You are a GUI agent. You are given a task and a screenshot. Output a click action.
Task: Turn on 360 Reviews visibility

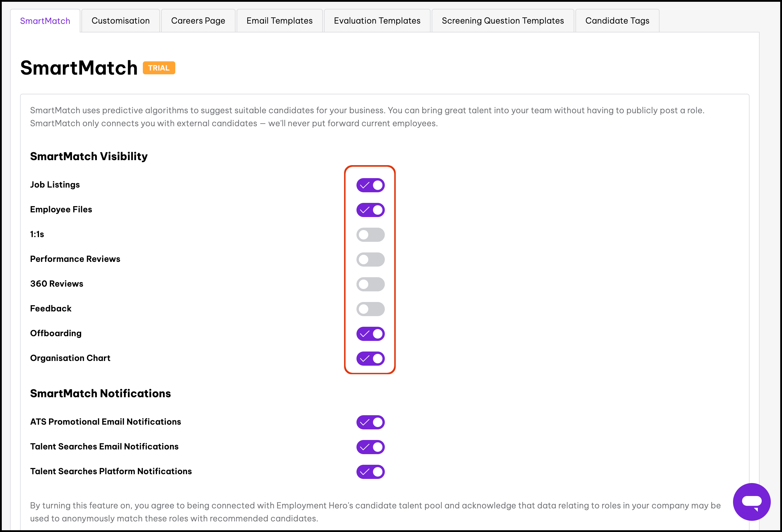pos(370,284)
